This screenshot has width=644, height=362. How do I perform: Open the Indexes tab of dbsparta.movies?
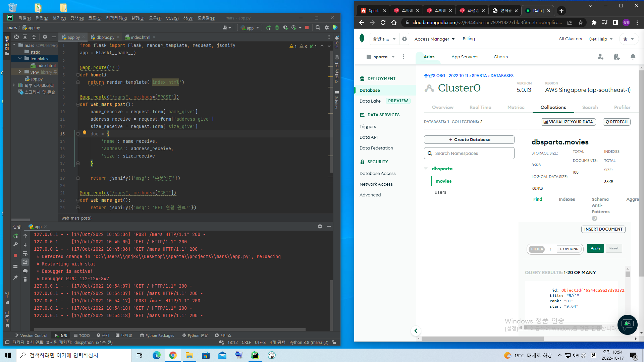point(567,199)
